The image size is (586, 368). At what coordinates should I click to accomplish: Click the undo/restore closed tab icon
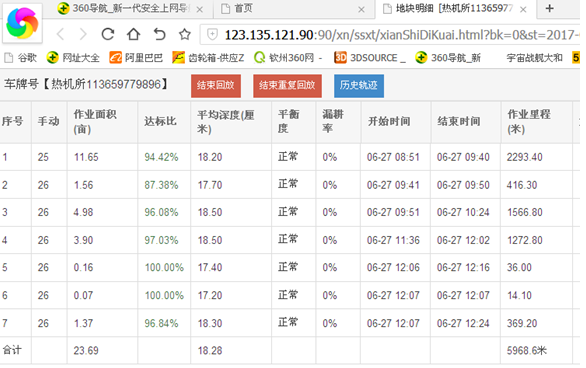[160, 34]
